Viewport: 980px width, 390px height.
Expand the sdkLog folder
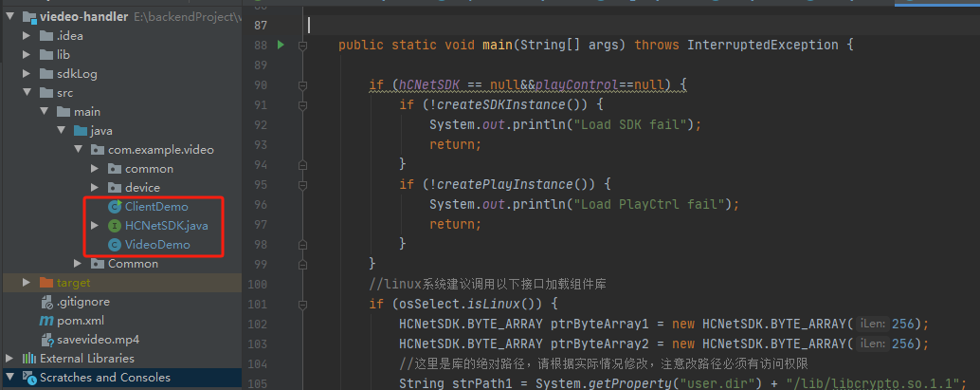coord(27,74)
